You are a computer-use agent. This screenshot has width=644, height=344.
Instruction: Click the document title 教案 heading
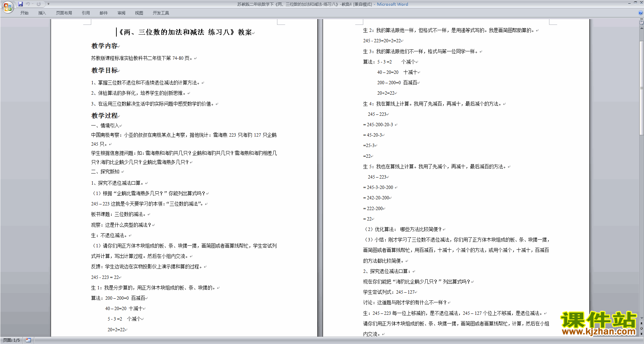186,32
